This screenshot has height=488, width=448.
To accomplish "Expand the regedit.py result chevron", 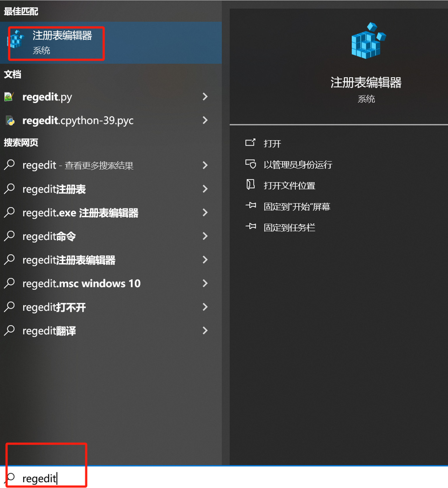I will point(205,96).
